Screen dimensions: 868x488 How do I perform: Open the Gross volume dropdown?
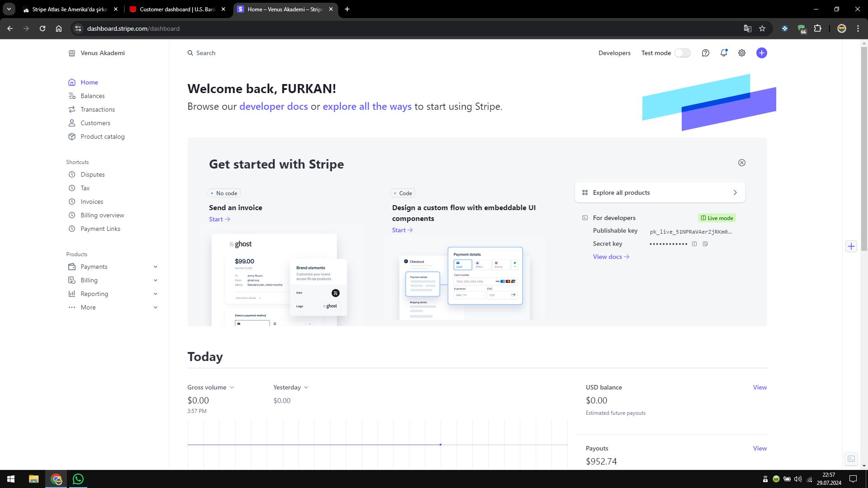[x=211, y=387]
